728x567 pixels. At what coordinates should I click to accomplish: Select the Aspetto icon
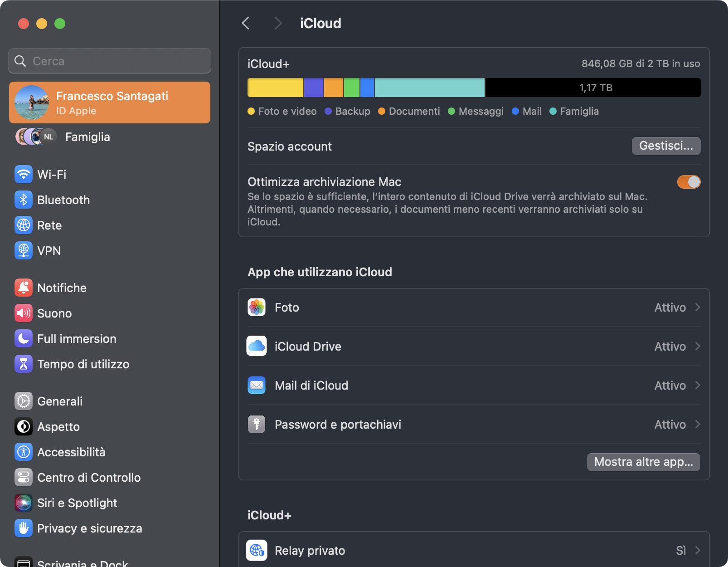pyautogui.click(x=24, y=426)
